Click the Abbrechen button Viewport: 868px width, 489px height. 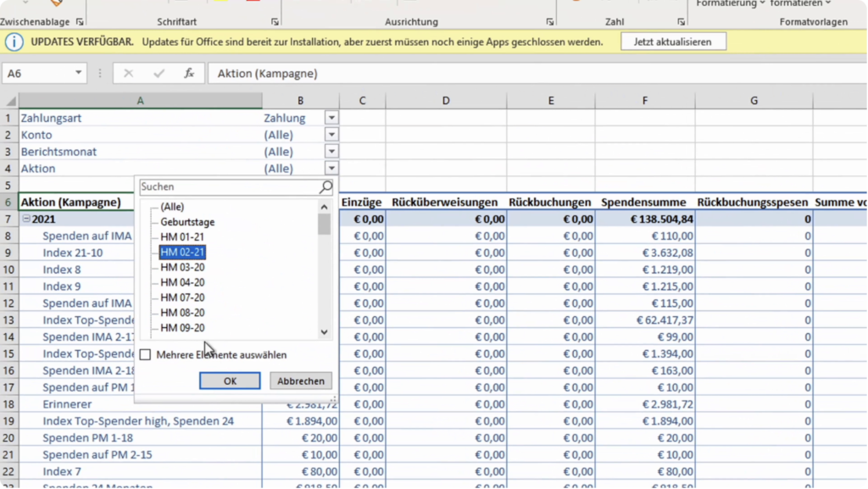pyautogui.click(x=301, y=381)
